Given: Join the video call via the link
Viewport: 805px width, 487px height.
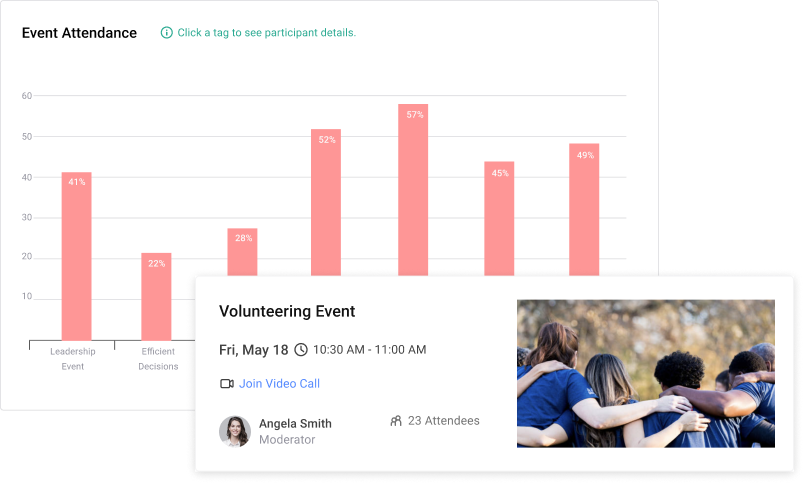Looking at the screenshot, I should coord(279,384).
